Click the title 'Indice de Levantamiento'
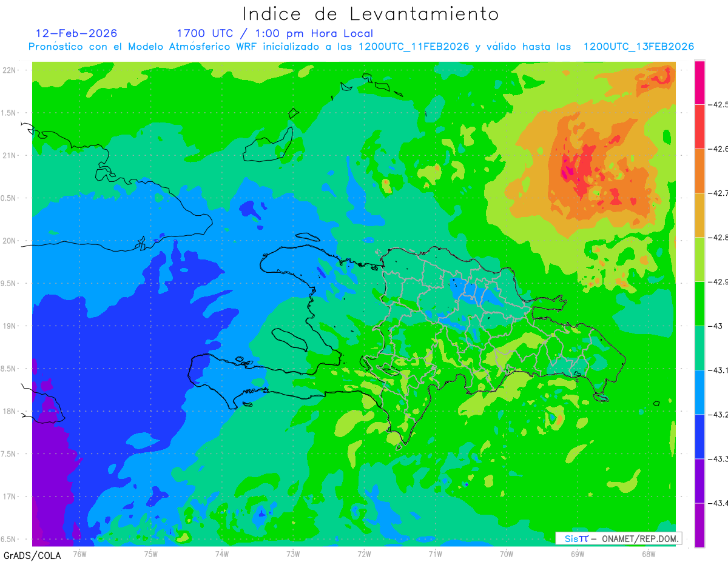 [x=371, y=13]
